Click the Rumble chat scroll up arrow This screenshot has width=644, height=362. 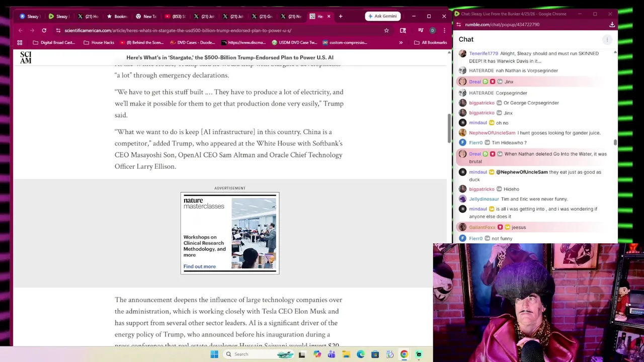(x=615, y=52)
